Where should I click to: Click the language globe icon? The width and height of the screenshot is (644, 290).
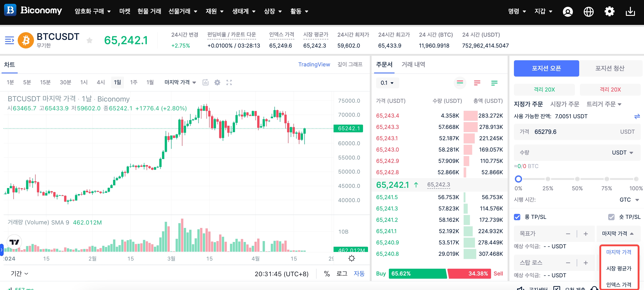tap(588, 12)
